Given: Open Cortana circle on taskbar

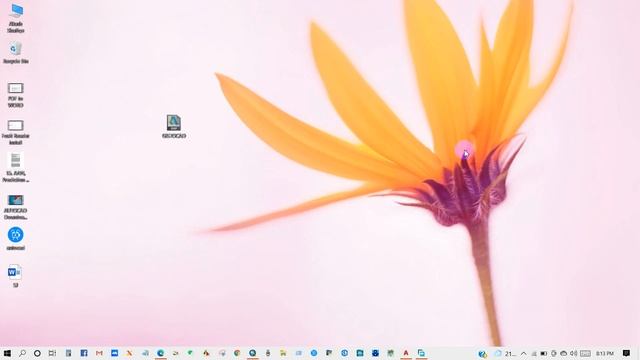Looking at the screenshot, I should click(37, 353).
